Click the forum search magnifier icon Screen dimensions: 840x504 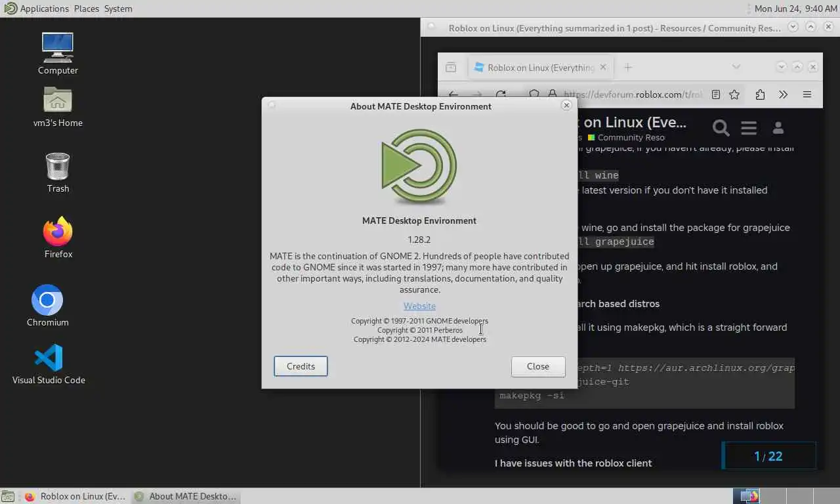(721, 128)
